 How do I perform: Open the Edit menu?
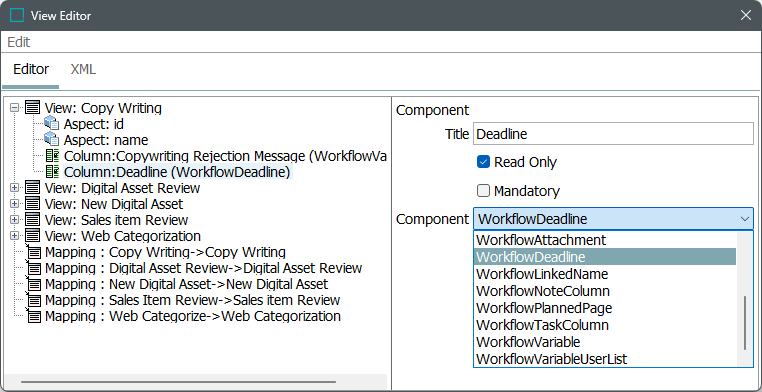click(x=19, y=42)
